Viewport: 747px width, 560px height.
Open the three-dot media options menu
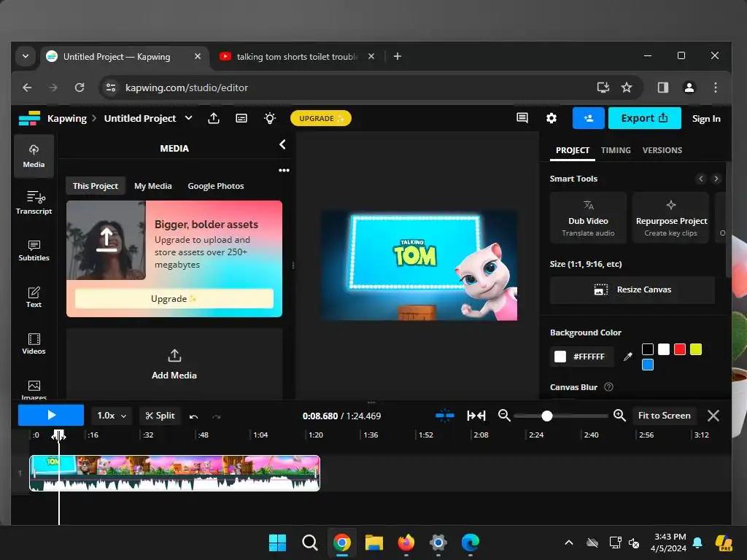(284, 170)
